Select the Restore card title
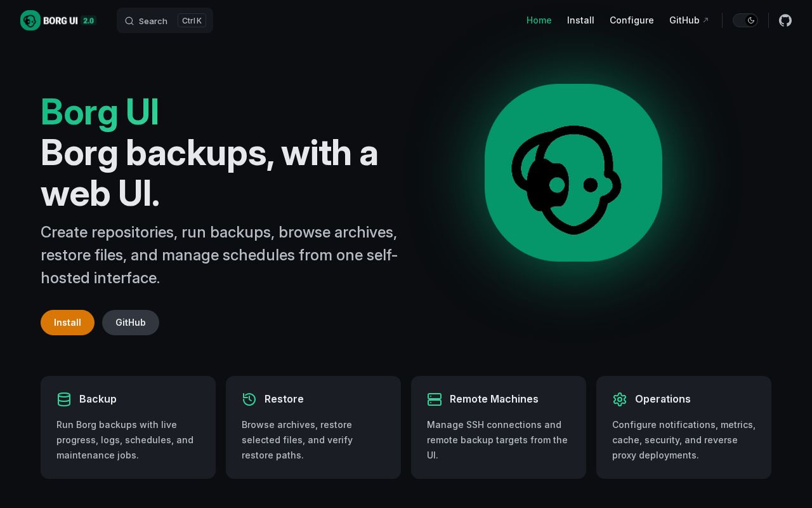 tap(284, 399)
